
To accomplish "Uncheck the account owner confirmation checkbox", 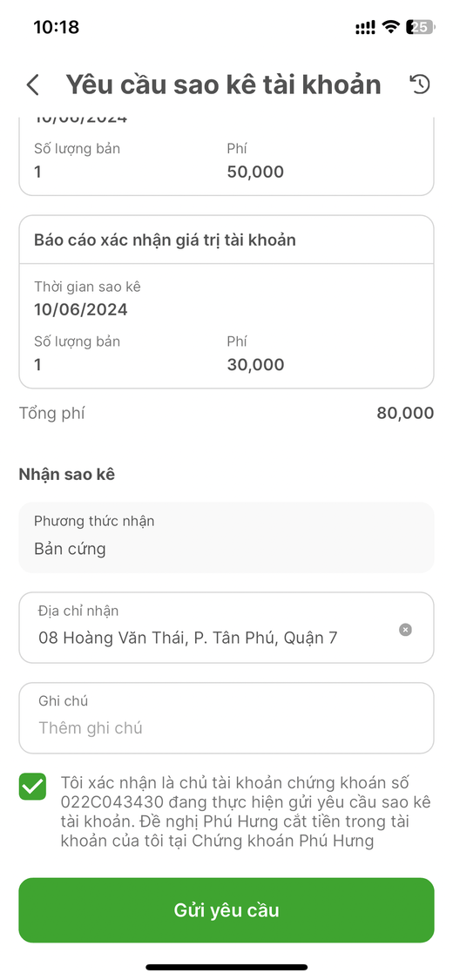I will pos(32,787).
